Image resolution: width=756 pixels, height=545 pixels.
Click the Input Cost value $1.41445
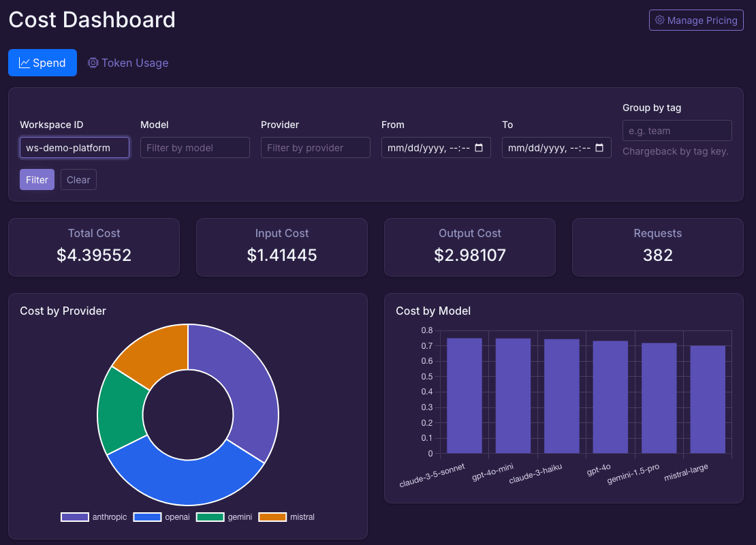click(282, 255)
